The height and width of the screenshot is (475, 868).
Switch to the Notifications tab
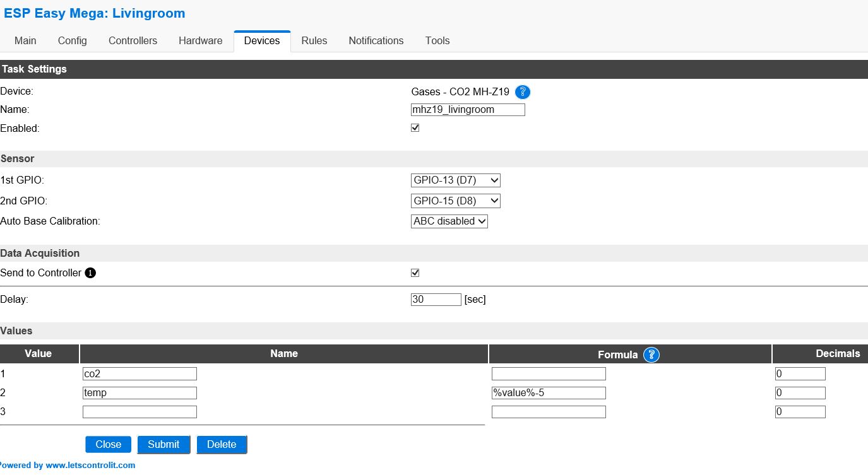(x=376, y=40)
